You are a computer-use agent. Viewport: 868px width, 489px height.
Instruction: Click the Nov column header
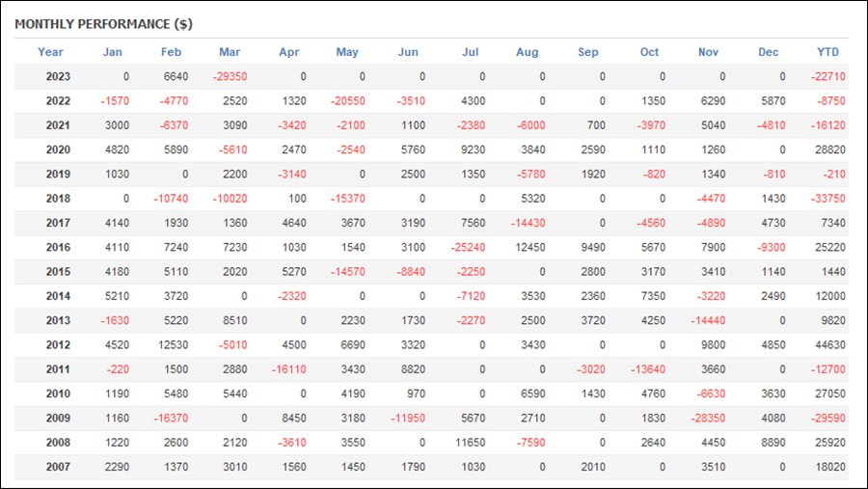[x=708, y=52]
